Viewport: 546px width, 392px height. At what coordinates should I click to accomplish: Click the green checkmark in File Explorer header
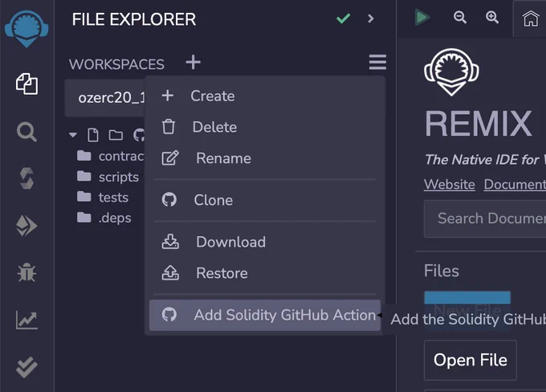coord(343,18)
